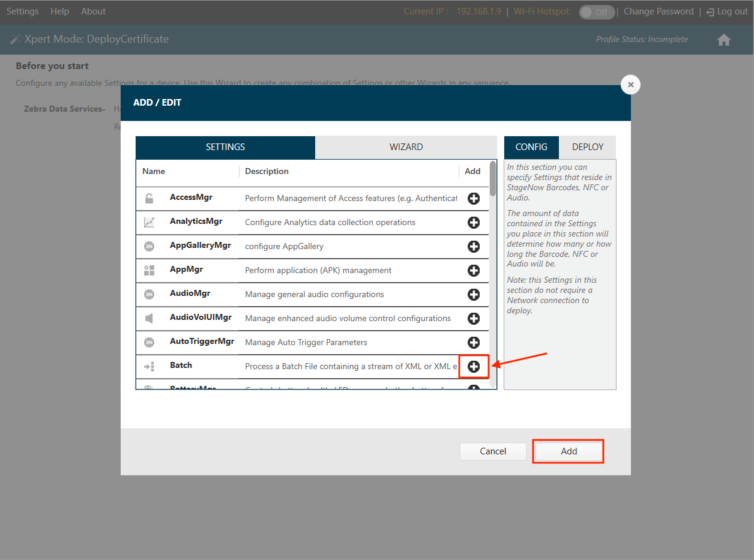754x560 pixels.
Task: Add the Batch setting via plus icon
Action: (x=474, y=367)
